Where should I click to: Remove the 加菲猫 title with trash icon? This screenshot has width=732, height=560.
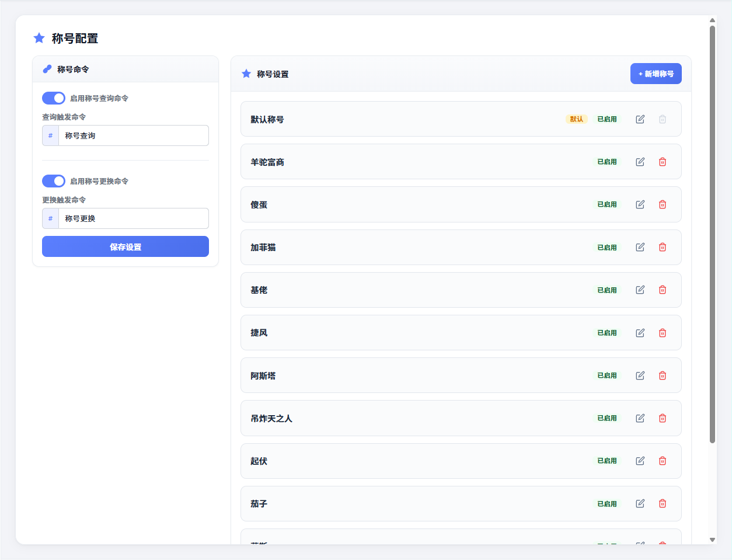[x=663, y=247]
